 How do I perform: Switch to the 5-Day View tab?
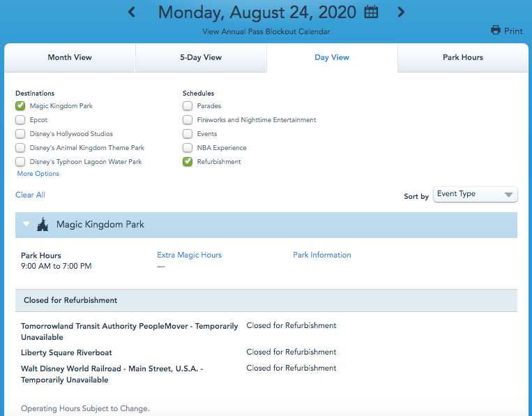[201, 57]
